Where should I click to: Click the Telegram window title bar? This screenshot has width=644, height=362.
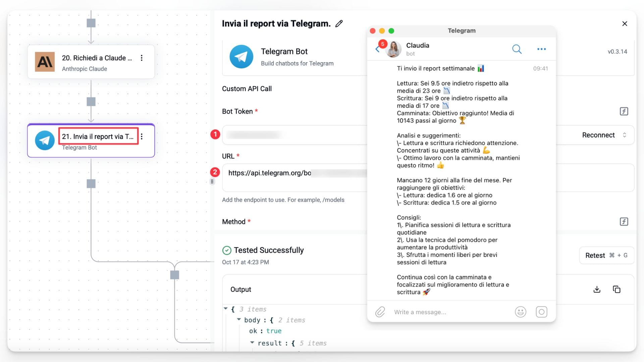462,31
